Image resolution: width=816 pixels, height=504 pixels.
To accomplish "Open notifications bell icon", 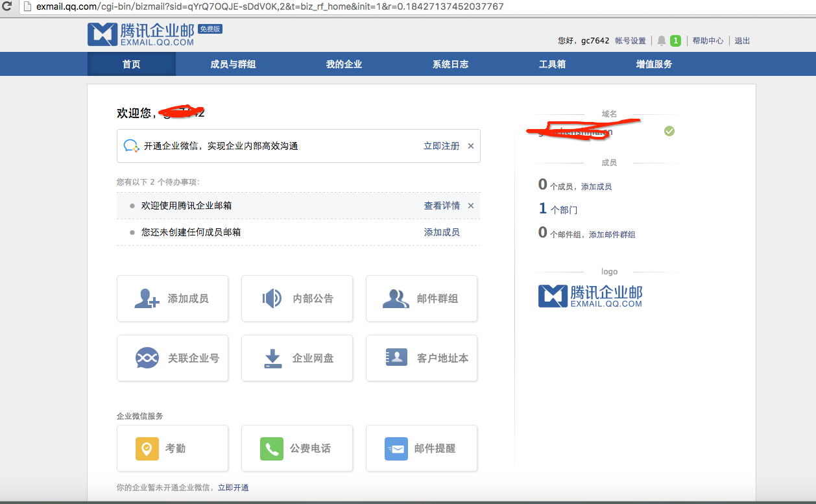I will point(662,40).
